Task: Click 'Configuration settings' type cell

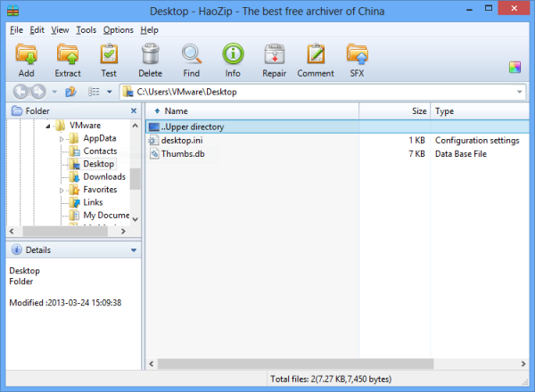Action: pyautogui.click(x=477, y=141)
